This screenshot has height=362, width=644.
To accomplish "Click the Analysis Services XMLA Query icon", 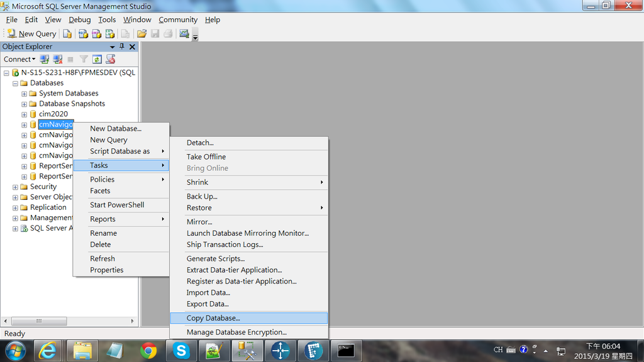I will (x=109, y=34).
